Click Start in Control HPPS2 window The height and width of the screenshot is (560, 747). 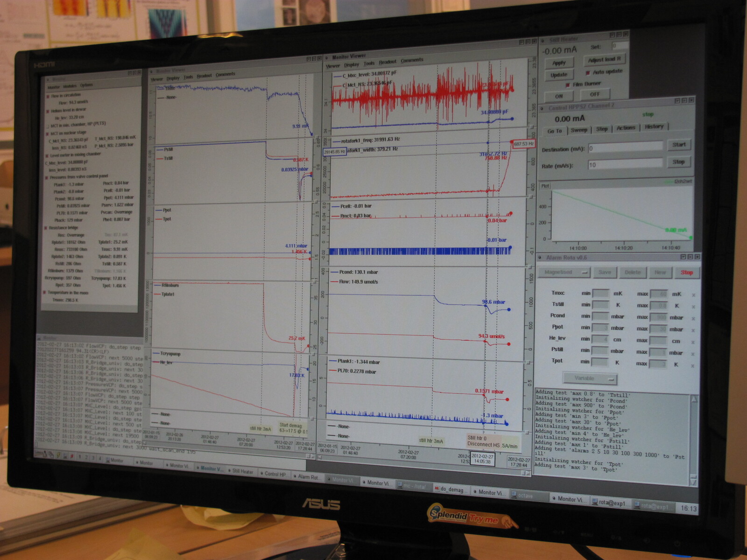pyautogui.click(x=679, y=145)
